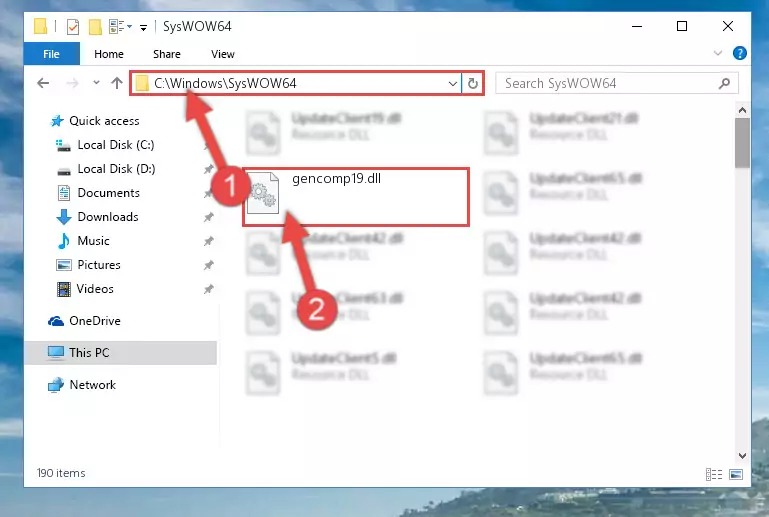
Task: Open Customize Quick Access Toolbar dropdown
Action: 143,27
